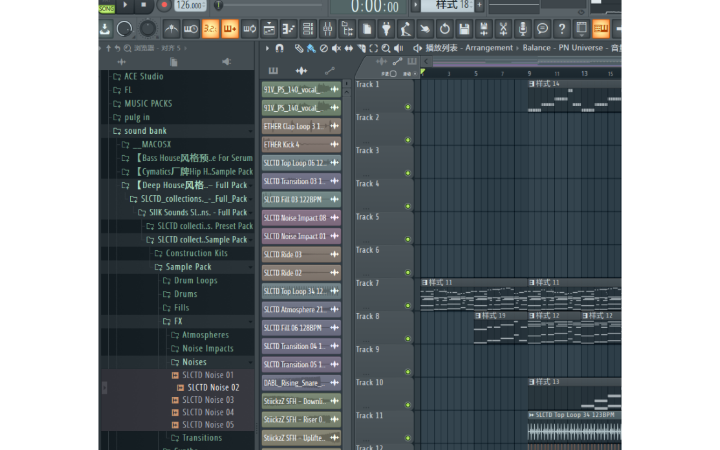Collapse the Sample Pack folder
Viewport: 720px width, 450px height.
(158, 267)
